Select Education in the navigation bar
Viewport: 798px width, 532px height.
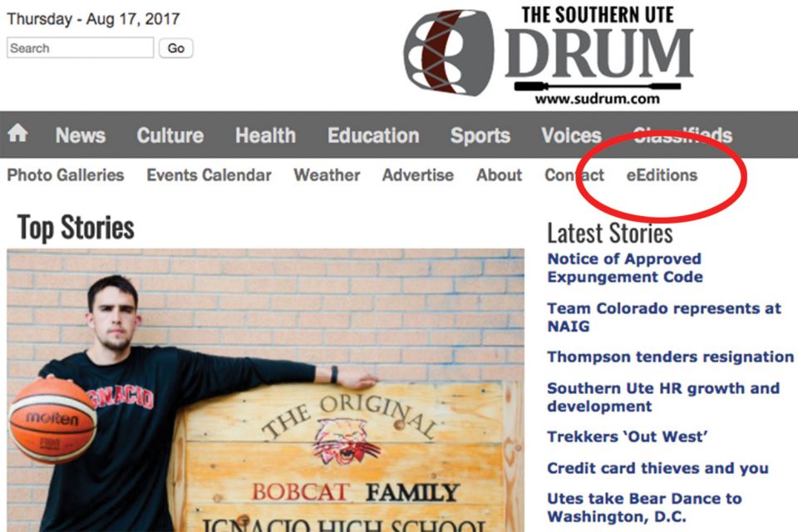pyautogui.click(x=373, y=135)
